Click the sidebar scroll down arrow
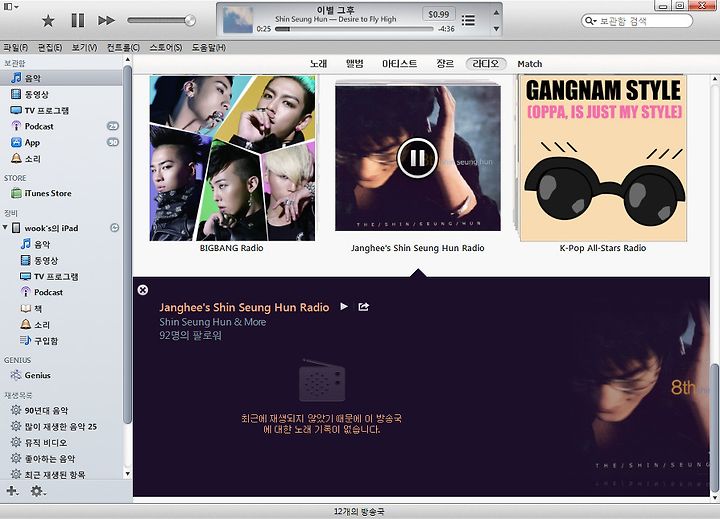This screenshot has height=519, width=720. click(x=127, y=474)
